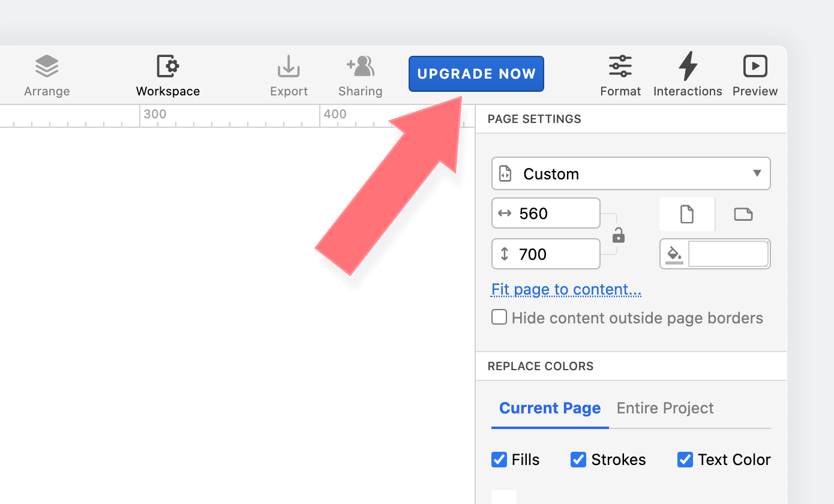Select landscape page orientation

pos(743,214)
